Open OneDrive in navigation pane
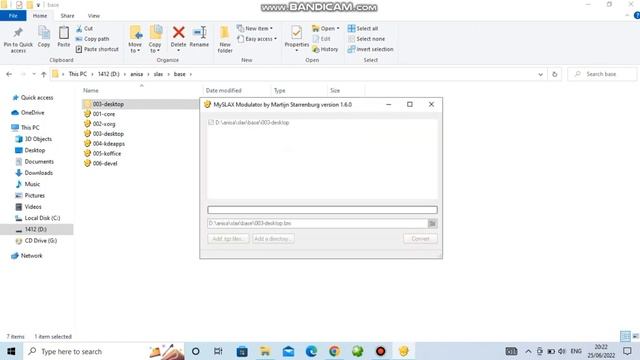 (x=32, y=113)
